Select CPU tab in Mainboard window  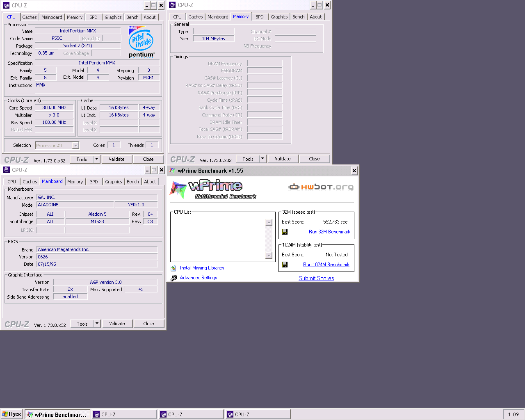tap(12, 182)
